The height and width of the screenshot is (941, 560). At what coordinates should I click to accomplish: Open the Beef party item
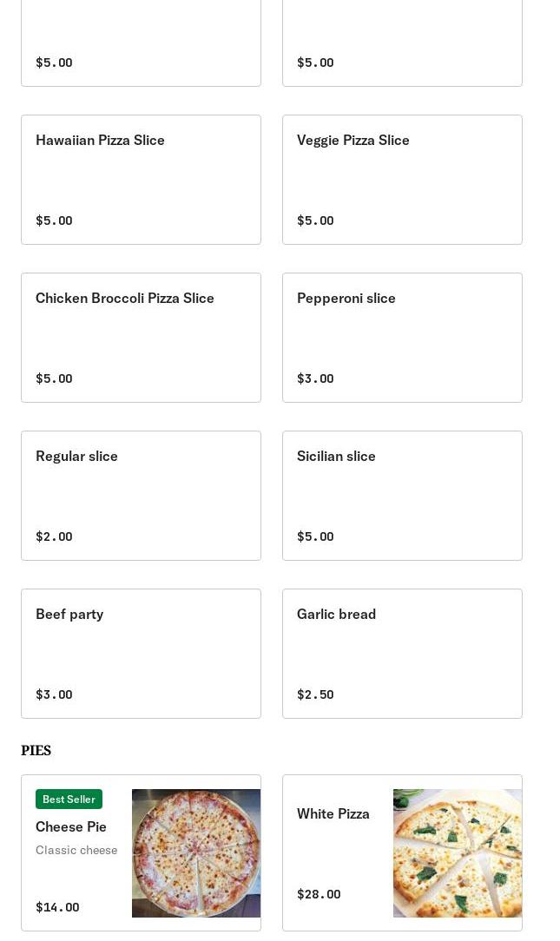(x=141, y=653)
